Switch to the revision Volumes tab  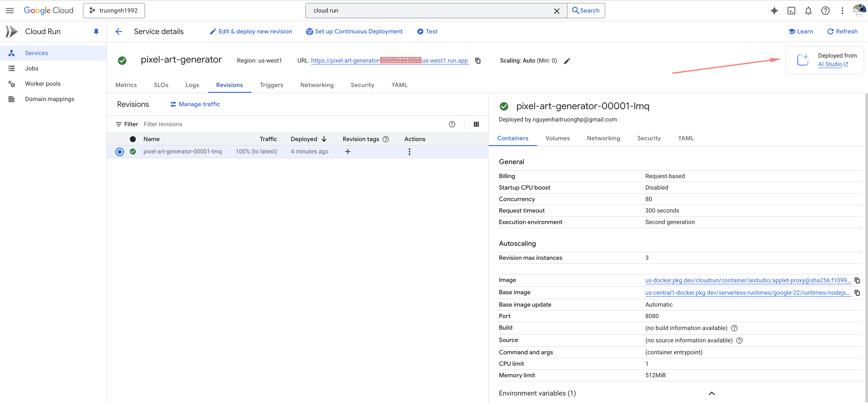(557, 138)
